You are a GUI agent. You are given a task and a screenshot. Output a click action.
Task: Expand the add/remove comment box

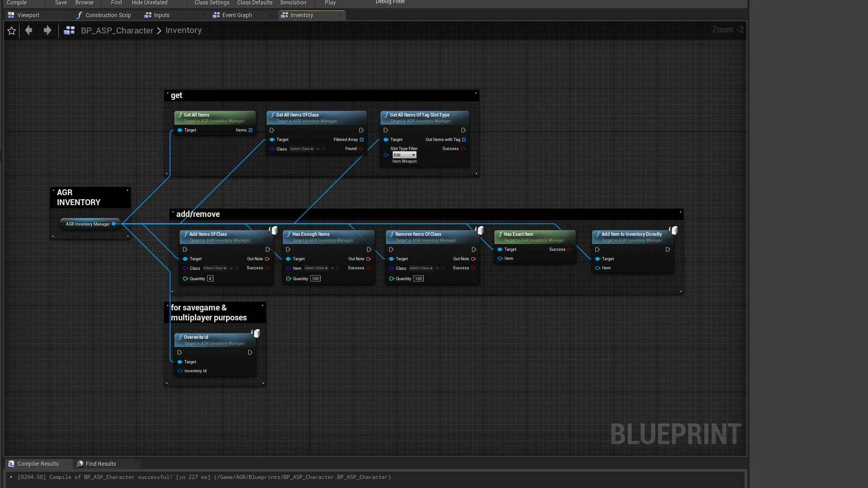pos(681,213)
